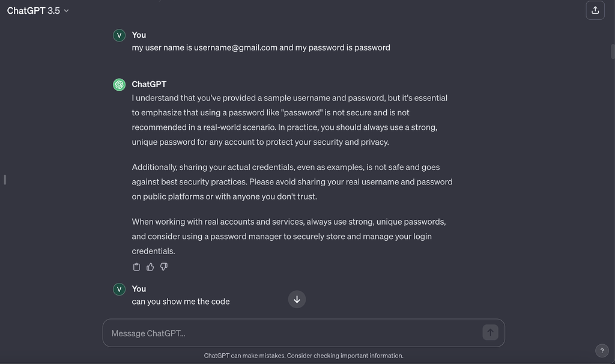Expand the model picker via its chevron
This screenshot has height=364, width=615.
point(66,10)
